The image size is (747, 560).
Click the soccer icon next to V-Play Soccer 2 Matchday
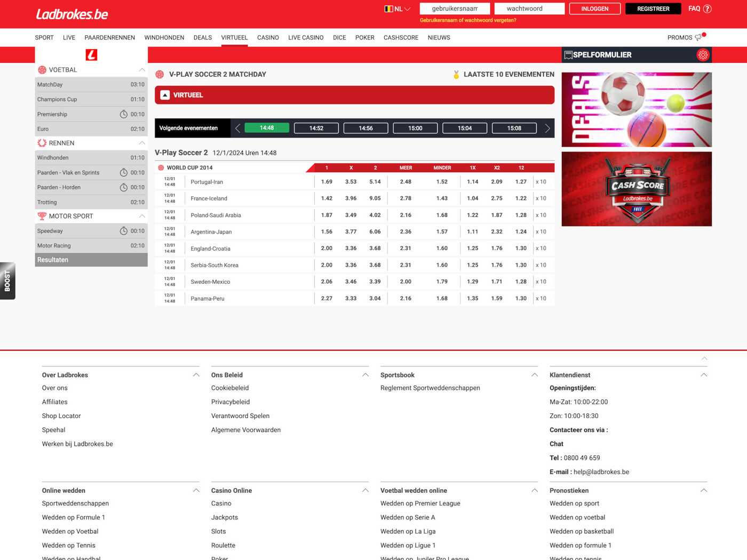pos(160,75)
